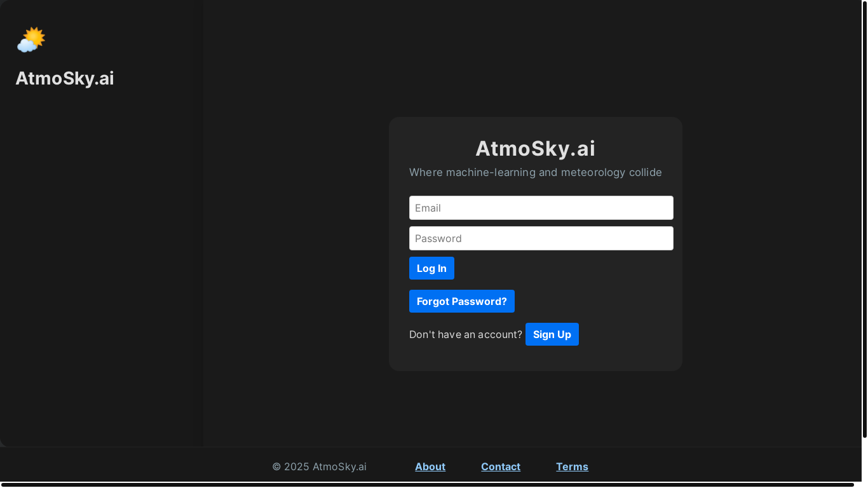Open the Contact footer link
Image resolution: width=868 pixels, height=488 pixels.
pos(501,466)
